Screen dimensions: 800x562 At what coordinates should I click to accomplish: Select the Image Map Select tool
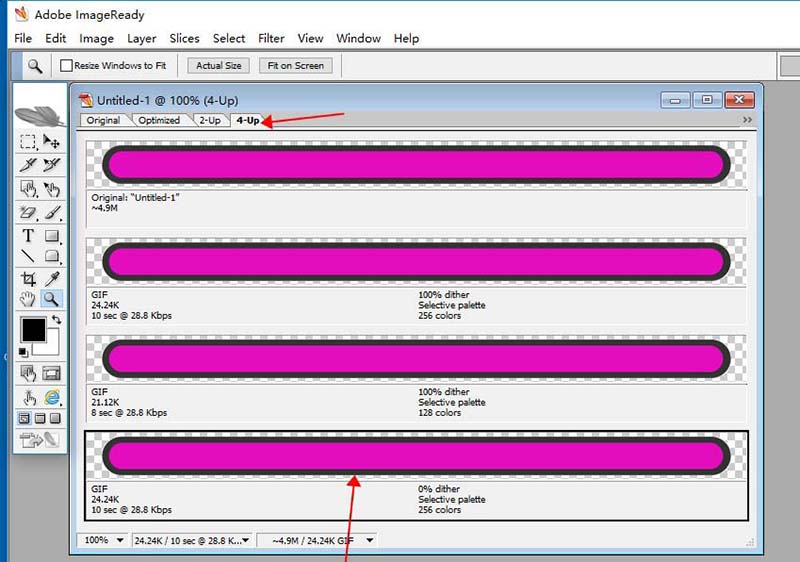pos(51,189)
